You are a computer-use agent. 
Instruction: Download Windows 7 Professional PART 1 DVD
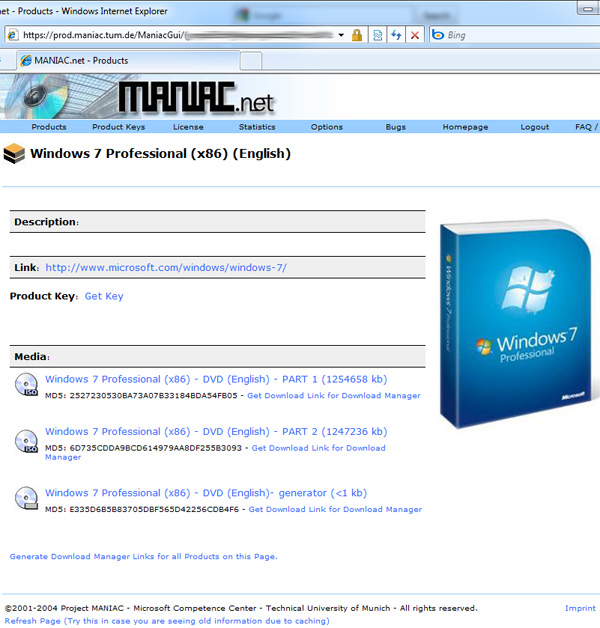[x=216, y=379]
